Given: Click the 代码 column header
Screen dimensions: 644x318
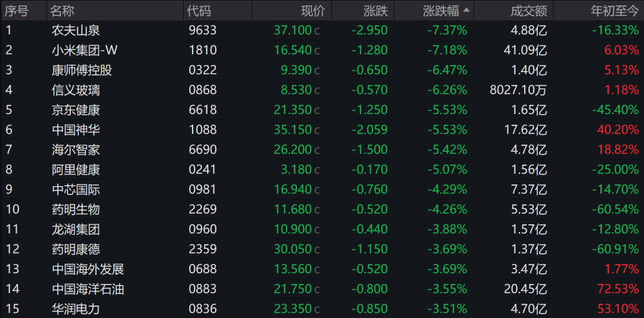Looking at the screenshot, I should tap(199, 11).
